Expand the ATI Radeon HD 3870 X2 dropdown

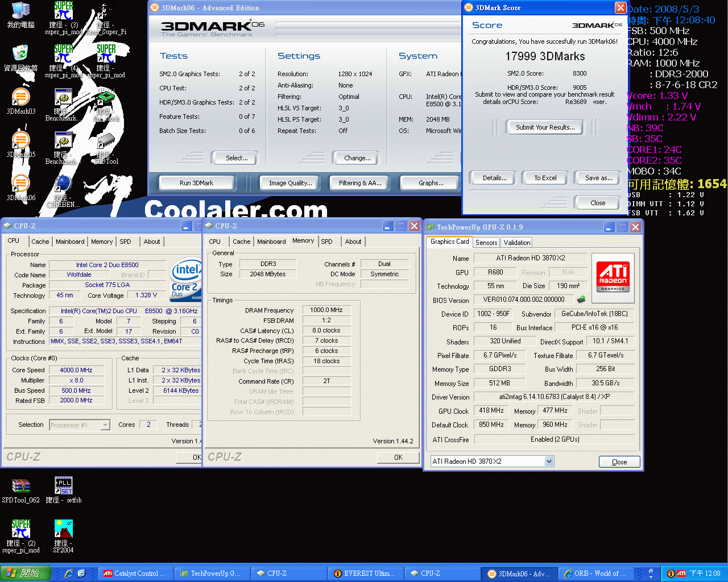(549, 462)
